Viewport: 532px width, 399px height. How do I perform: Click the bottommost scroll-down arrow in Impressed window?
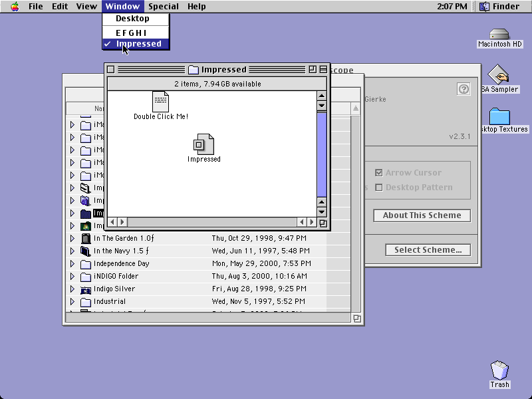tap(322, 212)
